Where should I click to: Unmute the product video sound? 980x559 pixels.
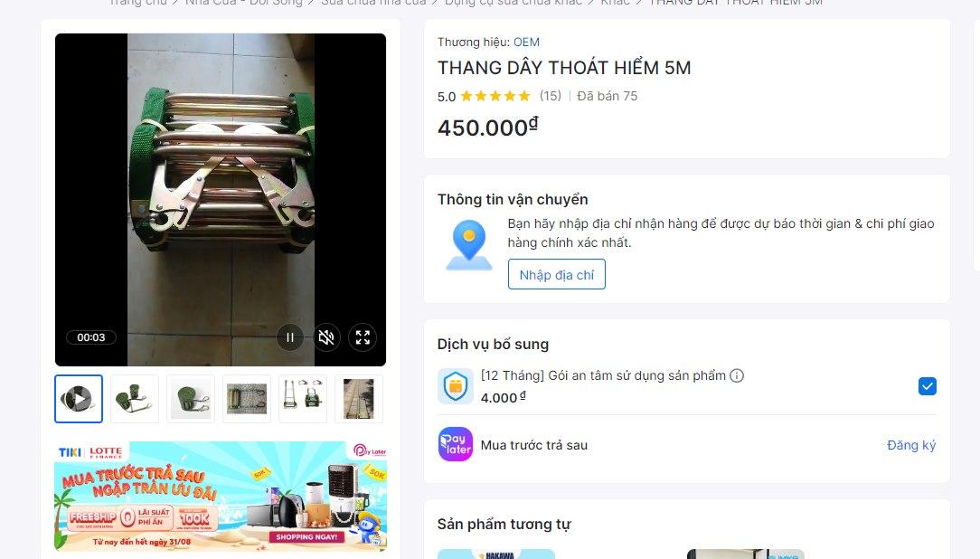pos(326,337)
